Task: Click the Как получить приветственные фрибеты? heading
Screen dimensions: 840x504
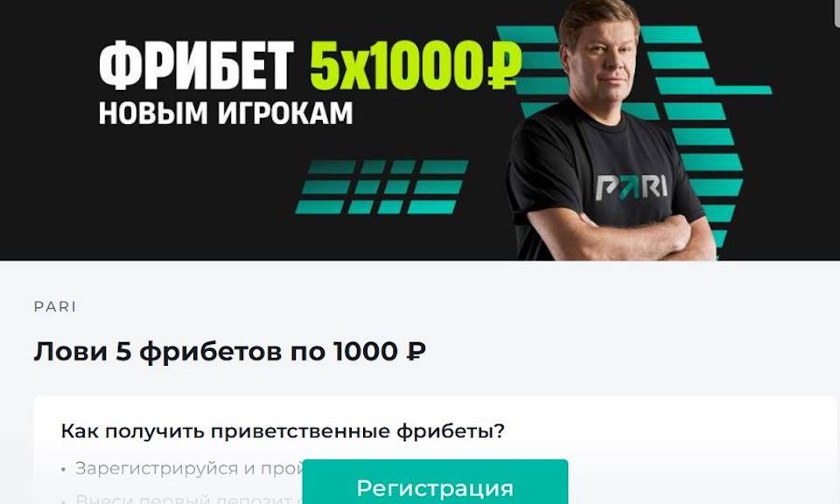Action: [x=283, y=431]
